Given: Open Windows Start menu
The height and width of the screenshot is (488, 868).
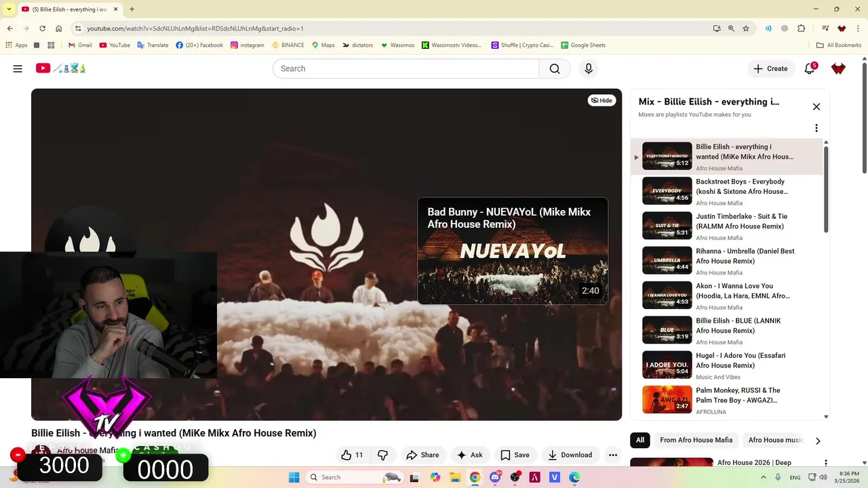Looking at the screenshot, I should click(x=294, y=477).
